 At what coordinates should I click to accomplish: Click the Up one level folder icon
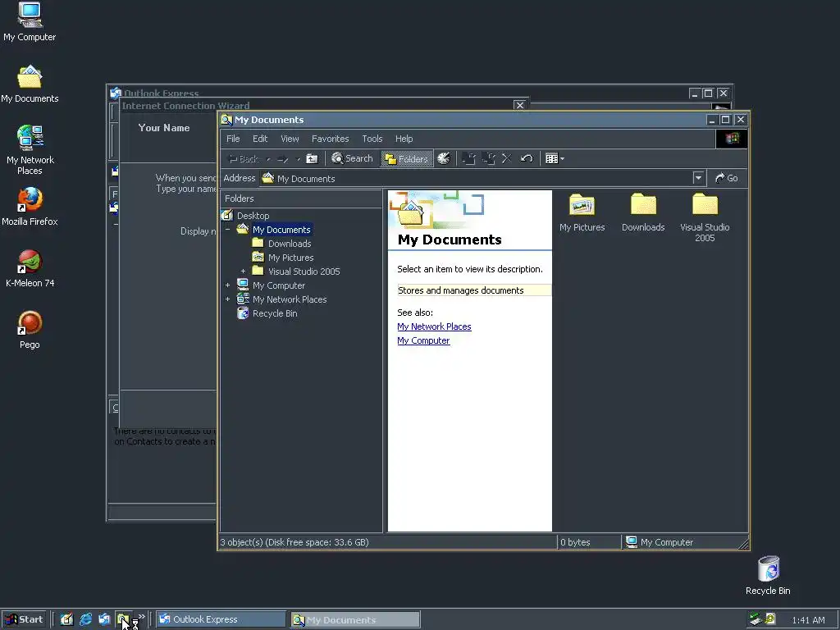coord(312,158)
